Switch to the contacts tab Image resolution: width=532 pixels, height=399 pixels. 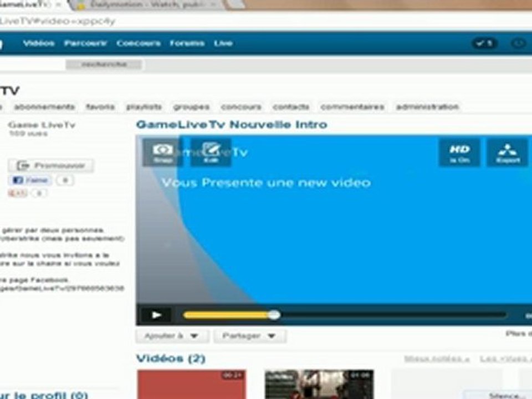point(291,107)
